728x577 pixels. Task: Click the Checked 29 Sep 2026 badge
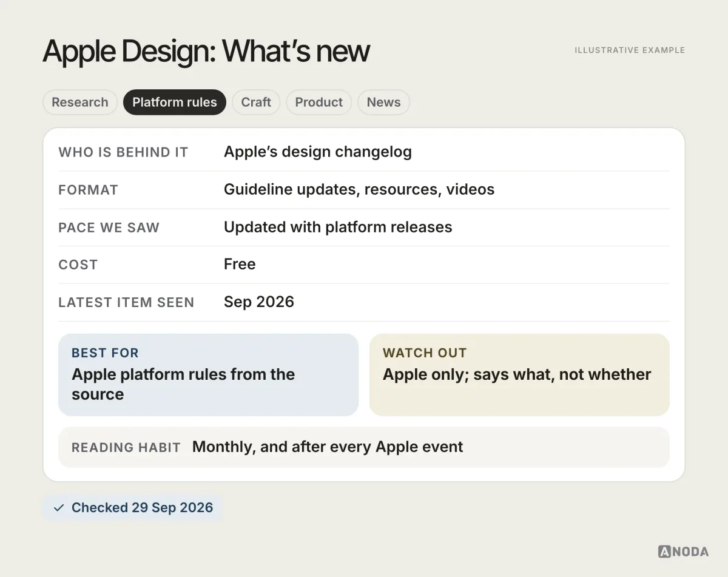point(133,508)
